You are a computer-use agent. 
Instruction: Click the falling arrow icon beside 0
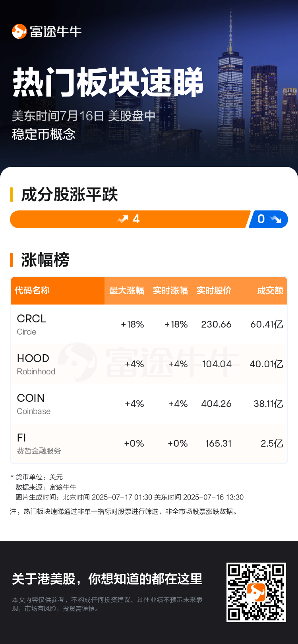pyautogui.click(x=275, y=219)
